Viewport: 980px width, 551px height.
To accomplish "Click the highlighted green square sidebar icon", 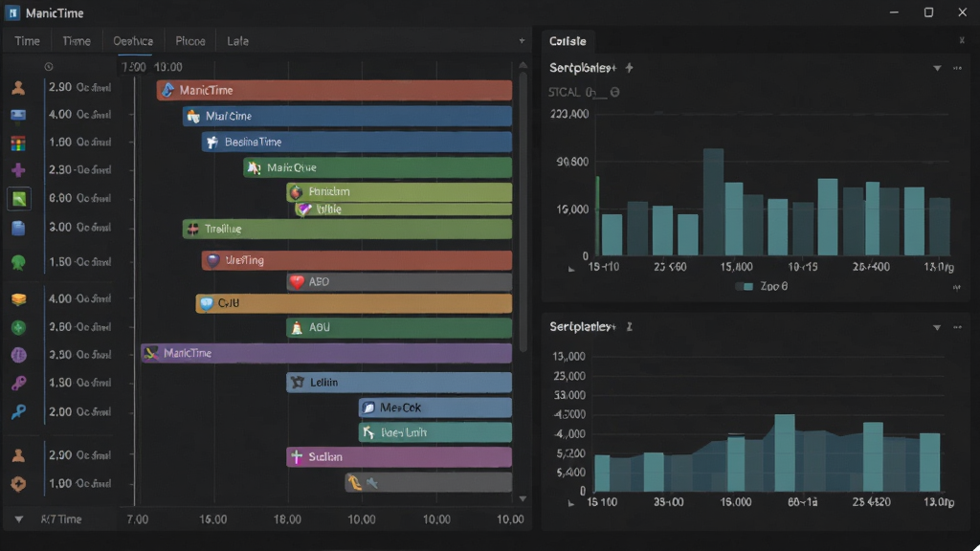I will [19, 199].
